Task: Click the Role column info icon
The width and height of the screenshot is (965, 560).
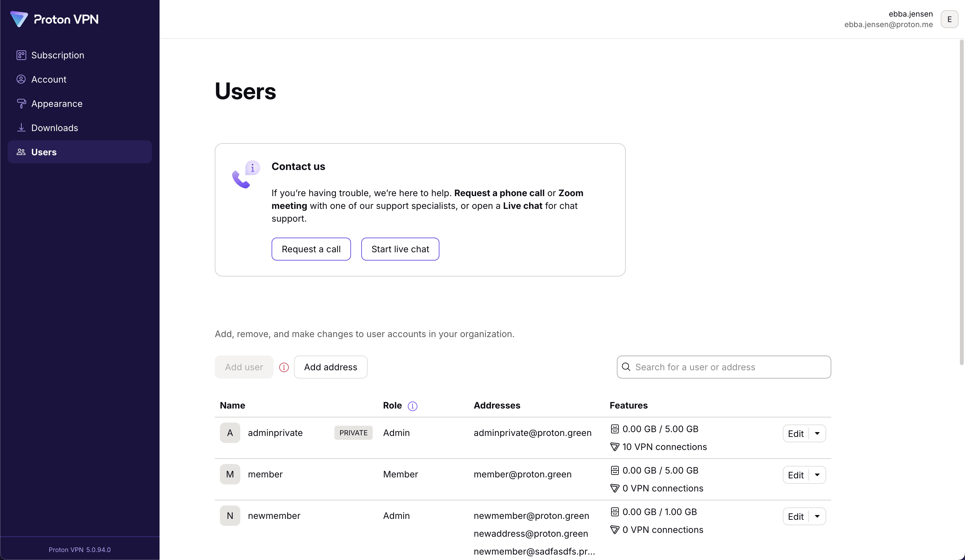Action: (x=412, y=406)
